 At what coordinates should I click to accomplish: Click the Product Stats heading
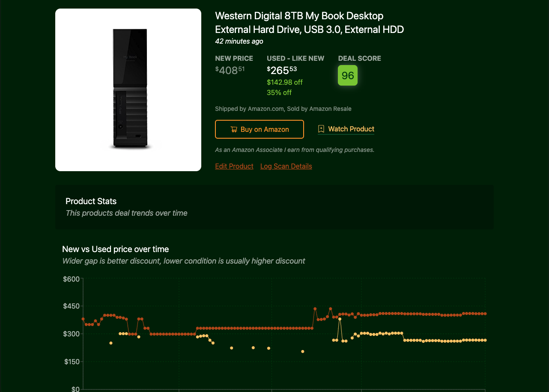click(x=91, y=201)
